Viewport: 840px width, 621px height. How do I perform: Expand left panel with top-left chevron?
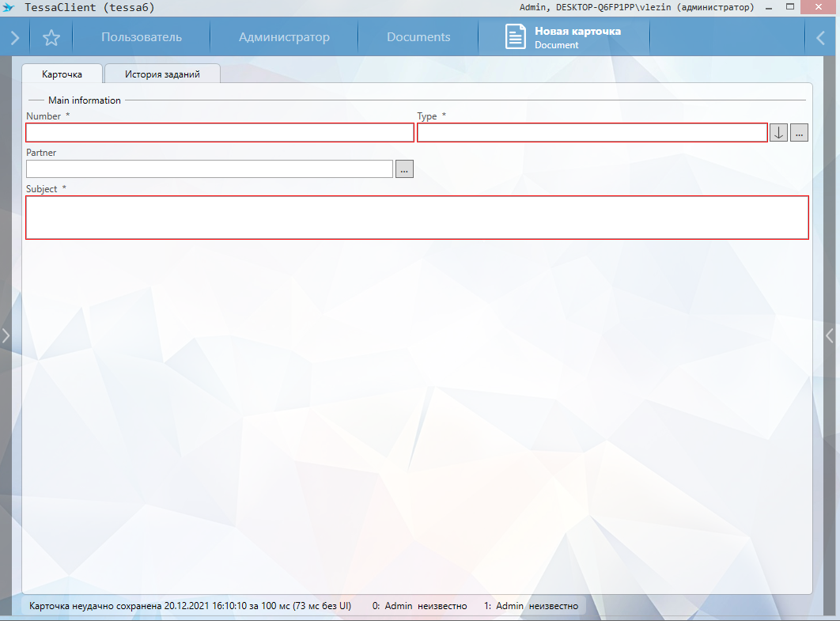click(15, 37)
